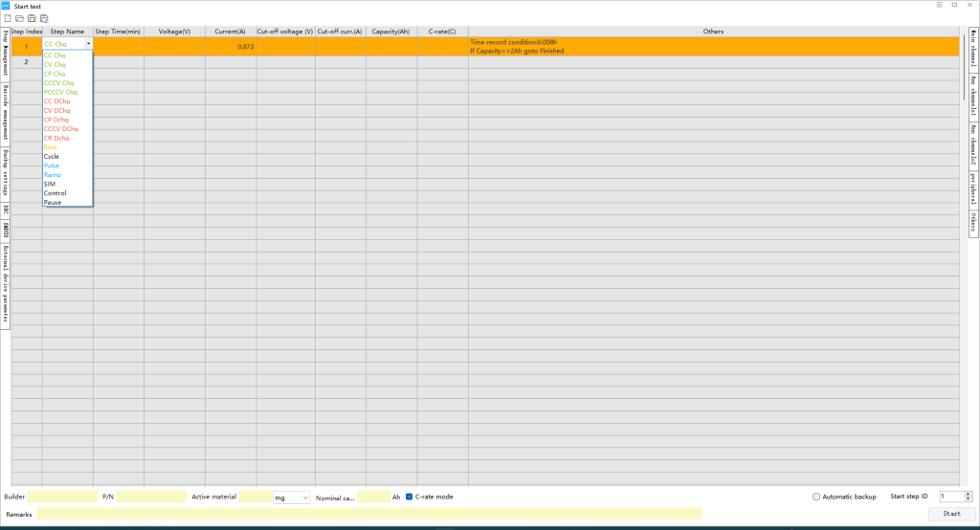Enable the Automatic backup checkbox
This screenshot has width=980, height=530.
coord(816,497)
